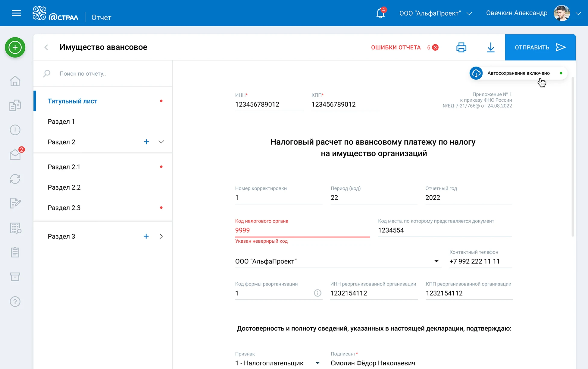Click the autosave cloud icon

tap(476, 73)
